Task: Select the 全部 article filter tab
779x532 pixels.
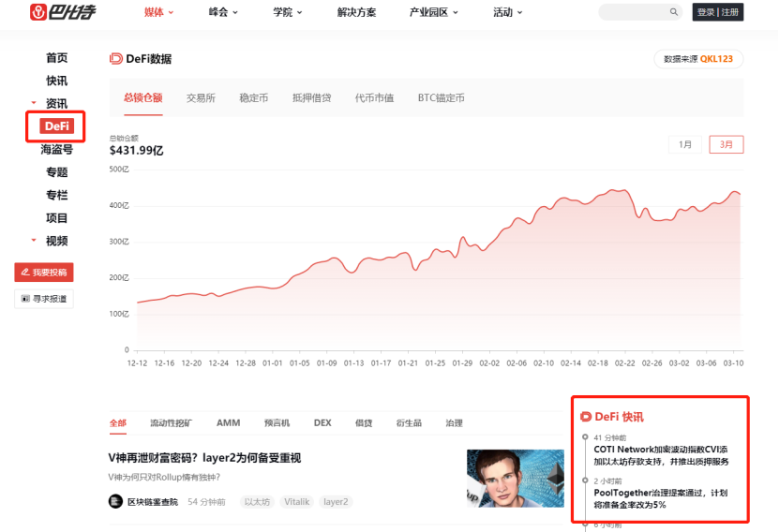Action: coord(118,422)
